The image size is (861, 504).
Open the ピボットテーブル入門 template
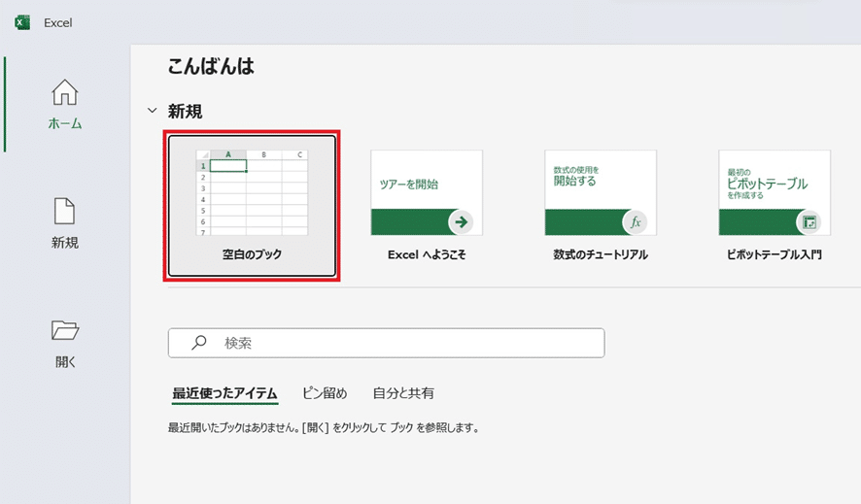coord(775,205)
